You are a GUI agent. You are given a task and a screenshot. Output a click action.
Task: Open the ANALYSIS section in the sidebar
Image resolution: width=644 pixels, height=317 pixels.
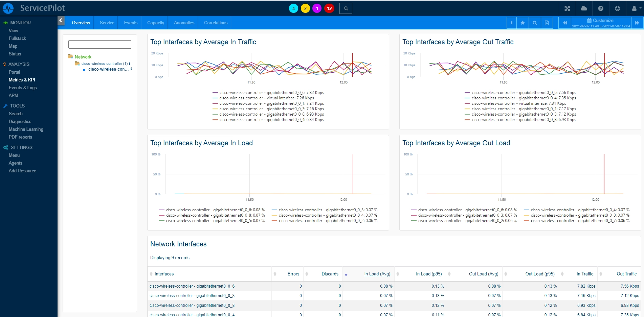pos(19,64)
